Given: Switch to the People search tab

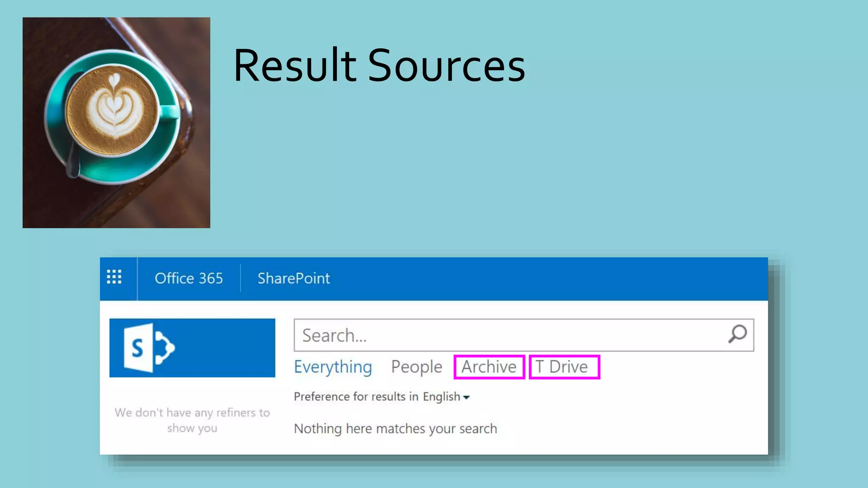Looking at the screenshot, I should (417, 367).
